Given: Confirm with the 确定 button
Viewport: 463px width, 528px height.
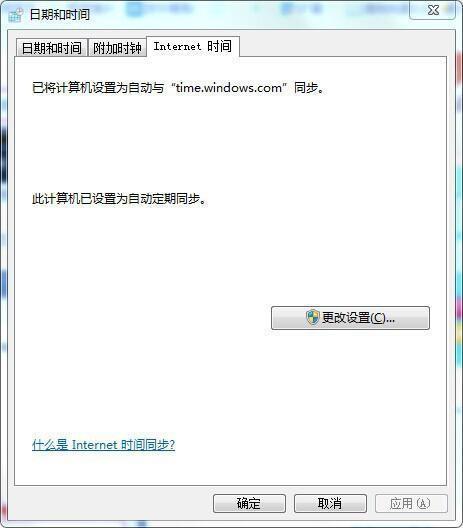Looking at the screenshot, I should pos(249,503).
